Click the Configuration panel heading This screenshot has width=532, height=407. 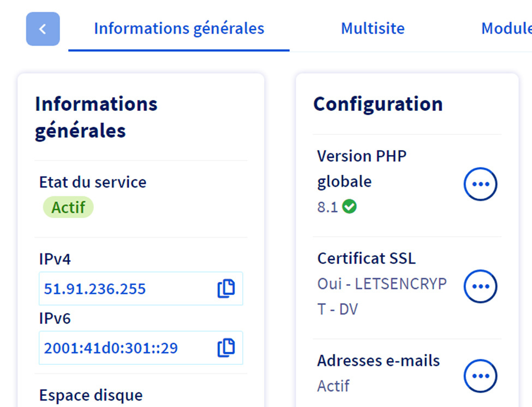[x=378, y=104]
